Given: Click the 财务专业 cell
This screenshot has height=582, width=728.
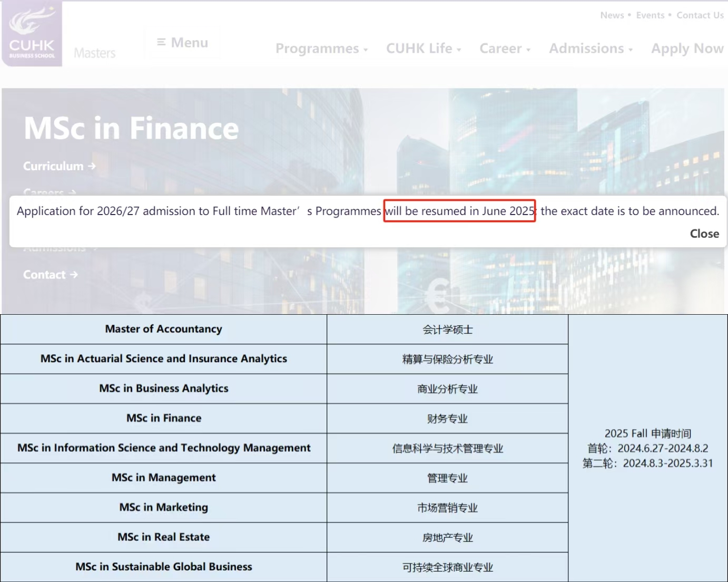Looking at the screenshot, I should click(x=447, y=419).
